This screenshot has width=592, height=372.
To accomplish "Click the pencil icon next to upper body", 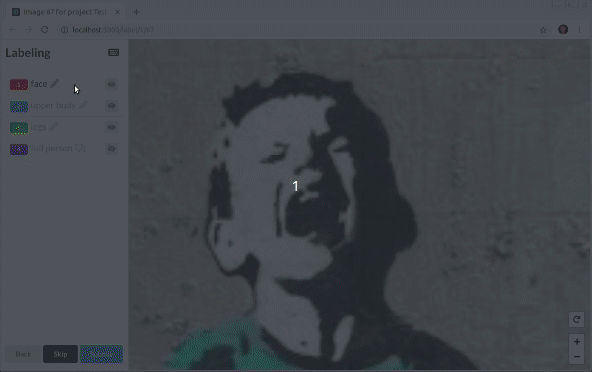I will point(83,105).
